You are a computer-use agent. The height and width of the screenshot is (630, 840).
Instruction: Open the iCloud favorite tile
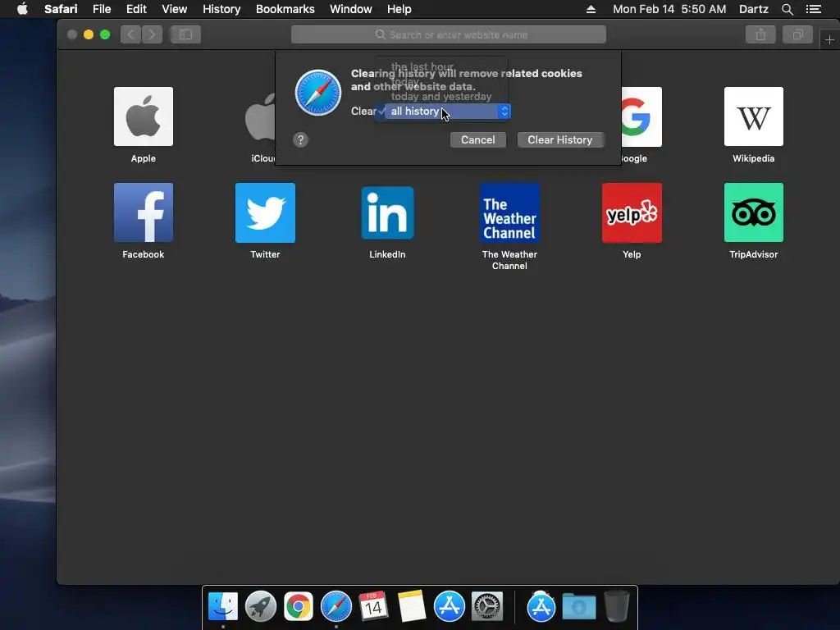(x=260, y=116)
